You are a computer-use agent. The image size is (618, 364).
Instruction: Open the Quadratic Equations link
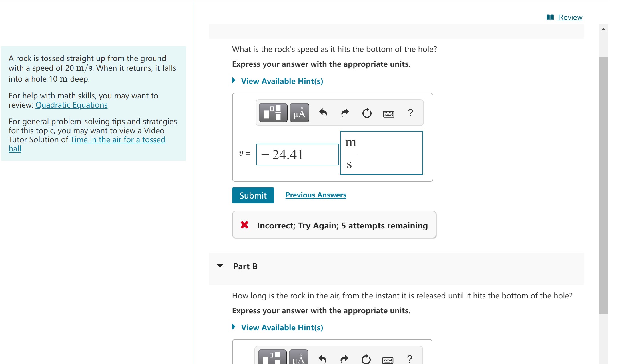[71, 105]
